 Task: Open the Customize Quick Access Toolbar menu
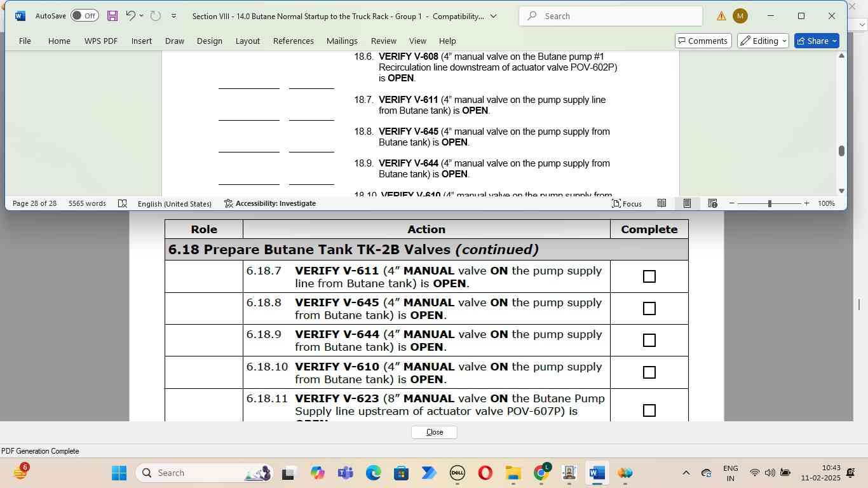[173, 16]
